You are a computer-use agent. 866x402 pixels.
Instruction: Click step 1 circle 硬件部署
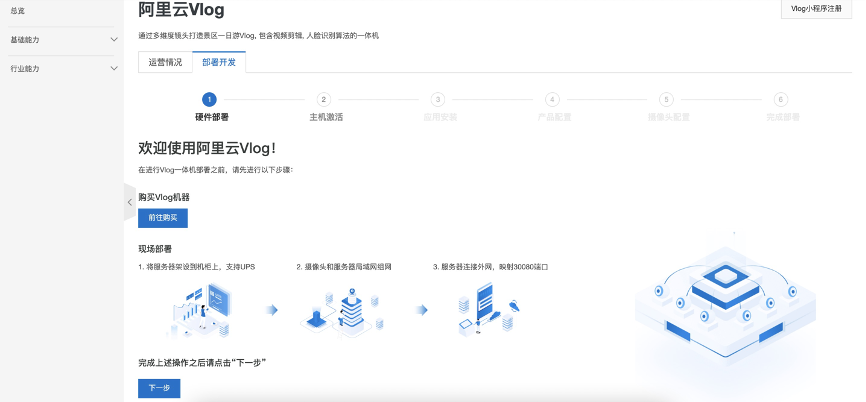[x=209, y=99]
